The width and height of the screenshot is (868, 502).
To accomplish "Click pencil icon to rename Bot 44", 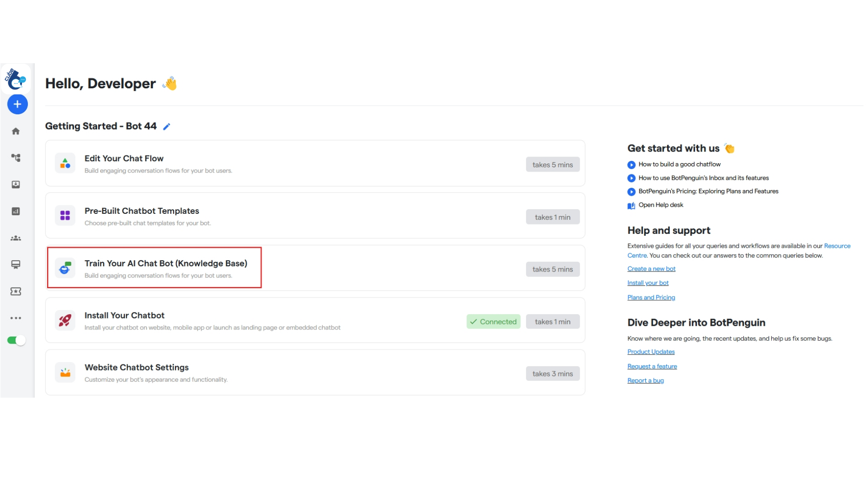I will (x=167, y=126).
